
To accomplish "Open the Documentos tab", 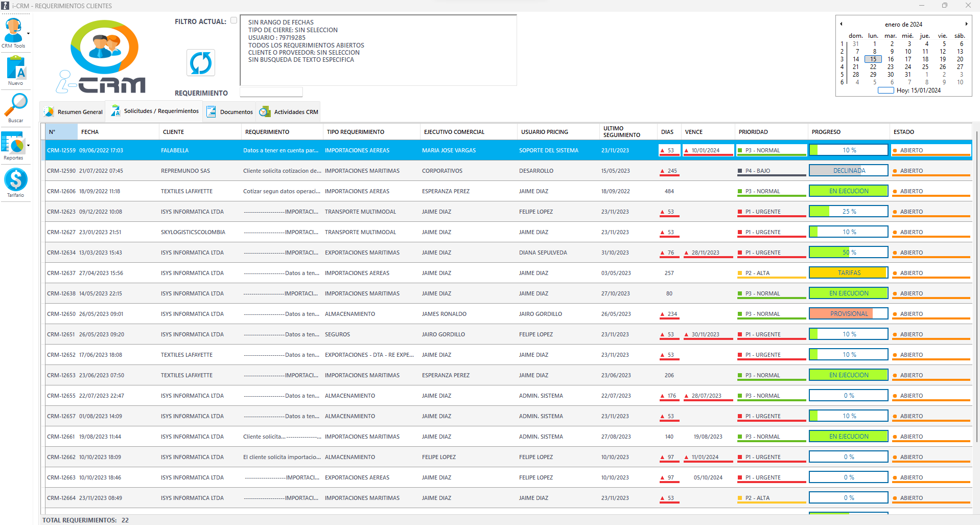I will (x=230, y=112).
